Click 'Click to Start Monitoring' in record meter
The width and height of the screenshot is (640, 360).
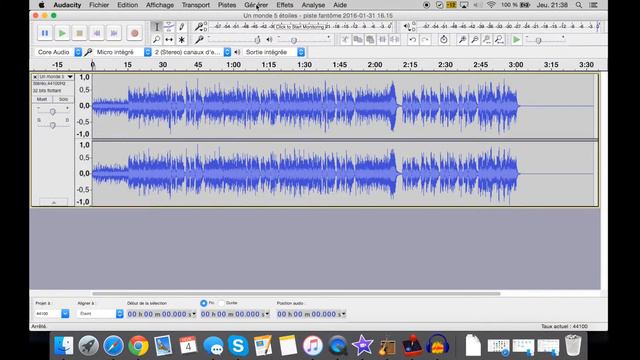pyautogui.click(x=301, y=27)
